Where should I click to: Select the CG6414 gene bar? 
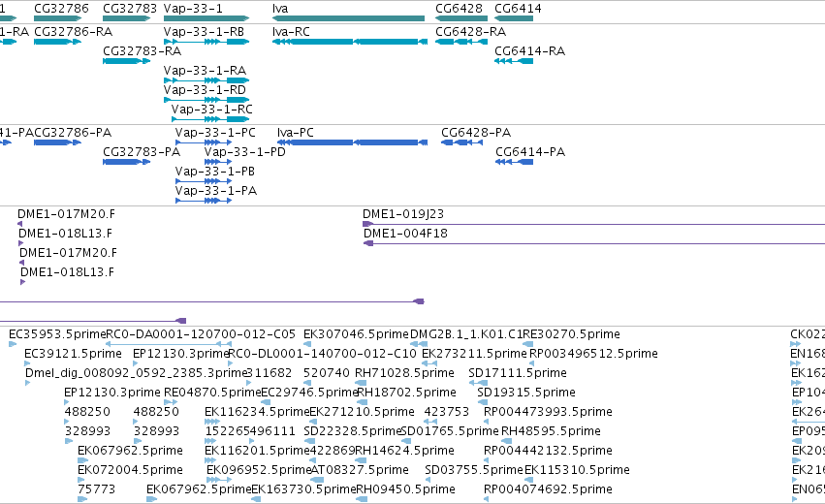pyautogui.click(x=514, y=18)
